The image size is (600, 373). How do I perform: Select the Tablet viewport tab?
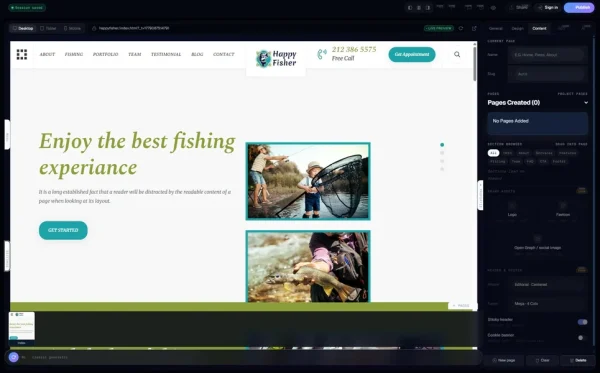point(48,28)
